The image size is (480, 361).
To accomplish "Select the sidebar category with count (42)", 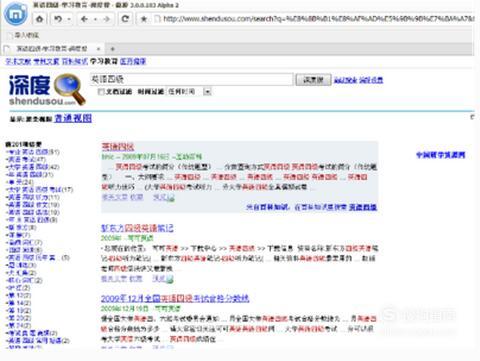I will coord(33,167).
